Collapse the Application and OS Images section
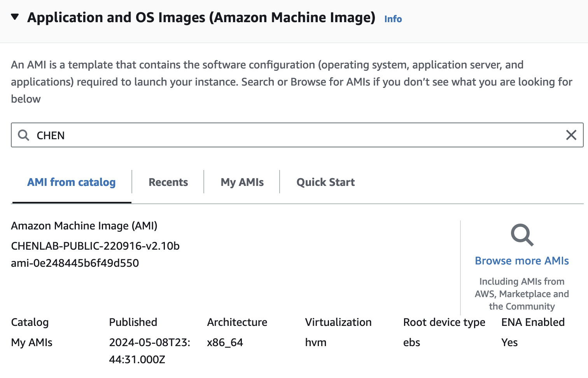The height and width of the screenshot is (378, 588). coord(15,17)
